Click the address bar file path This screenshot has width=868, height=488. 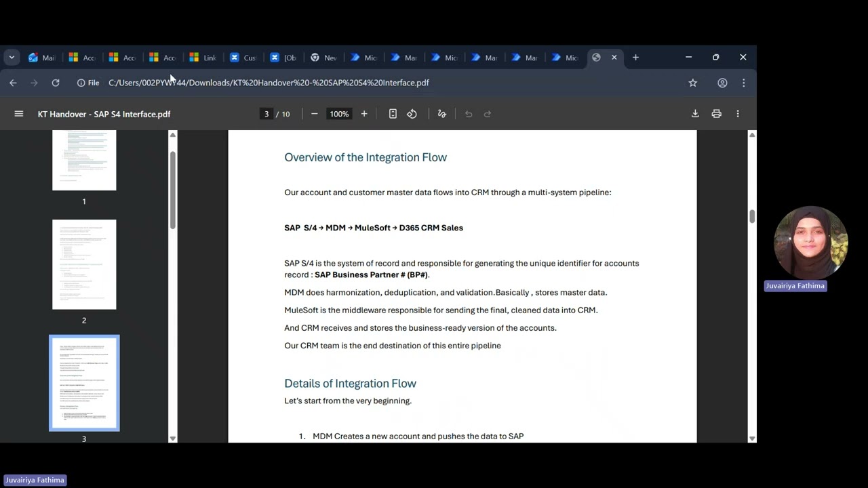pos(269,83)
